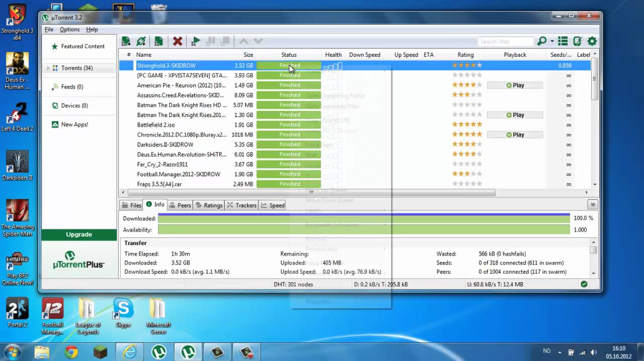Click the Windows Start button
644x361 pixels.
12,351
